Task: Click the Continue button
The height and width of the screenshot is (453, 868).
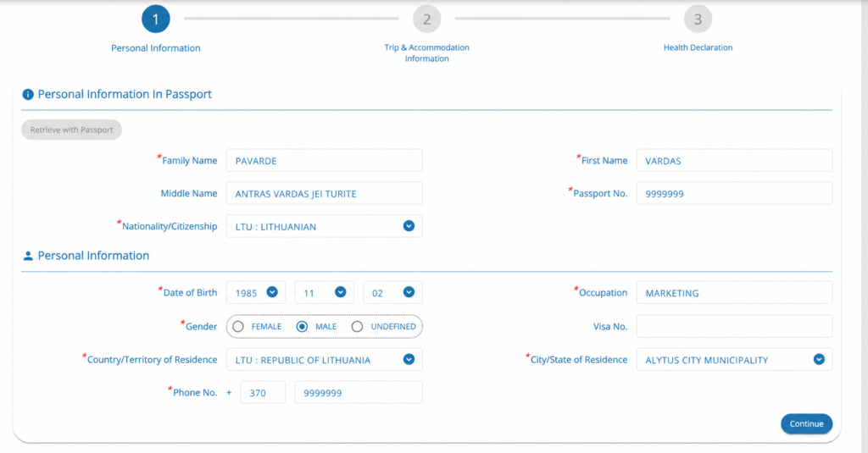Action: click(807, 423)
